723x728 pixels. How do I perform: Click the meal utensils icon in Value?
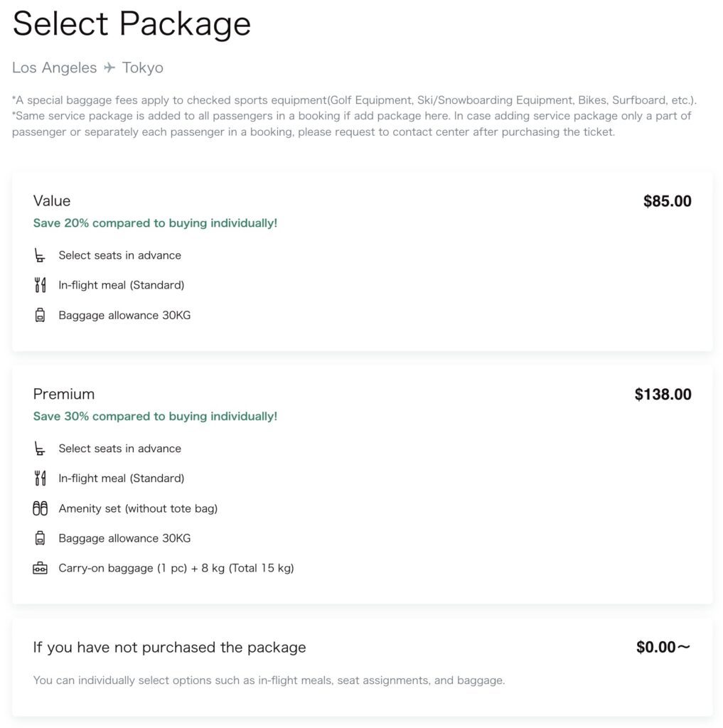coord(40,285)
